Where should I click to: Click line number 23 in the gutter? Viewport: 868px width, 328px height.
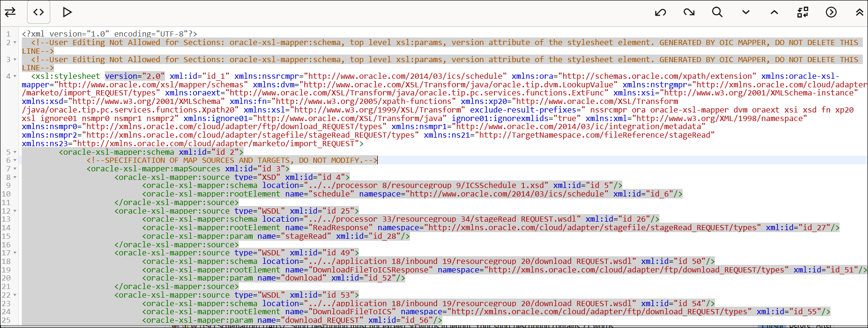(6, 304)
